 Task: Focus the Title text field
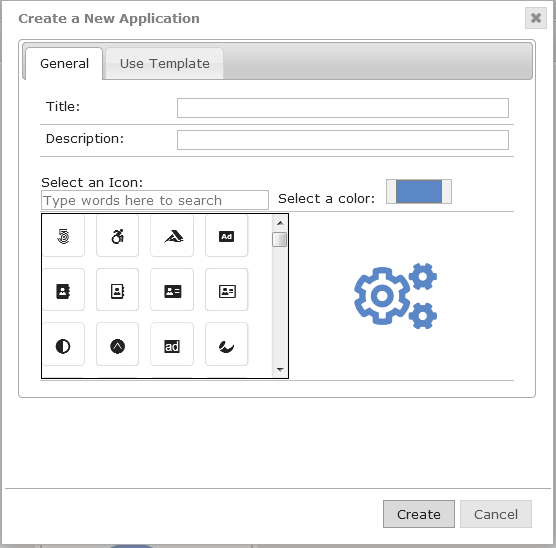(x=343, y=108)
